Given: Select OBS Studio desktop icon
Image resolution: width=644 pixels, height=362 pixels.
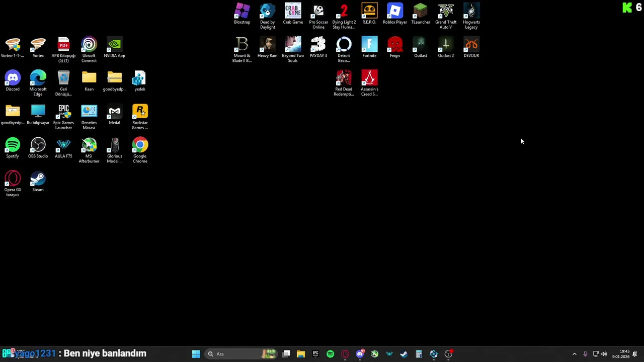Looking at the screenshot, I should [x=38, y=148].
